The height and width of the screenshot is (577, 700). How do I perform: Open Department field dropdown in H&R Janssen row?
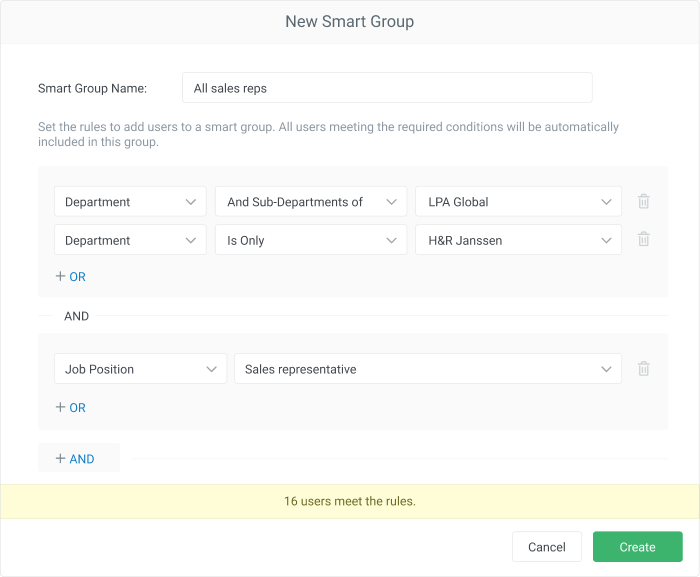(130, 240)
